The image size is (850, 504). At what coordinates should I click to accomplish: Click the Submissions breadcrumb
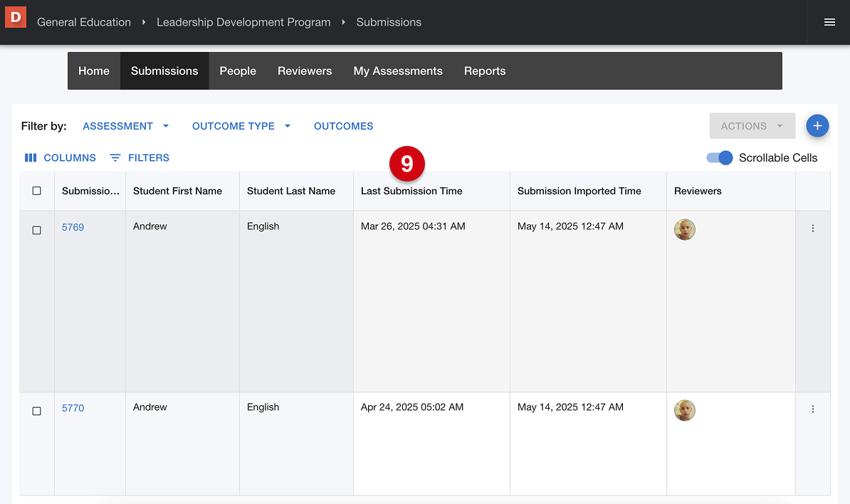(389, 22)
